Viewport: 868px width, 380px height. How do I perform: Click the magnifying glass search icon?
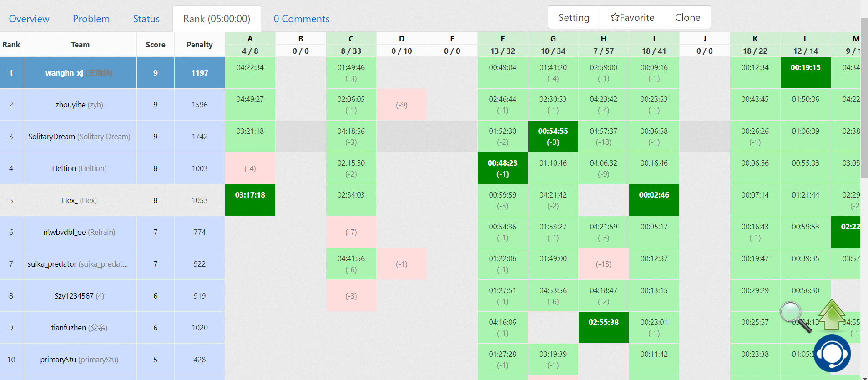coord(794,315)
